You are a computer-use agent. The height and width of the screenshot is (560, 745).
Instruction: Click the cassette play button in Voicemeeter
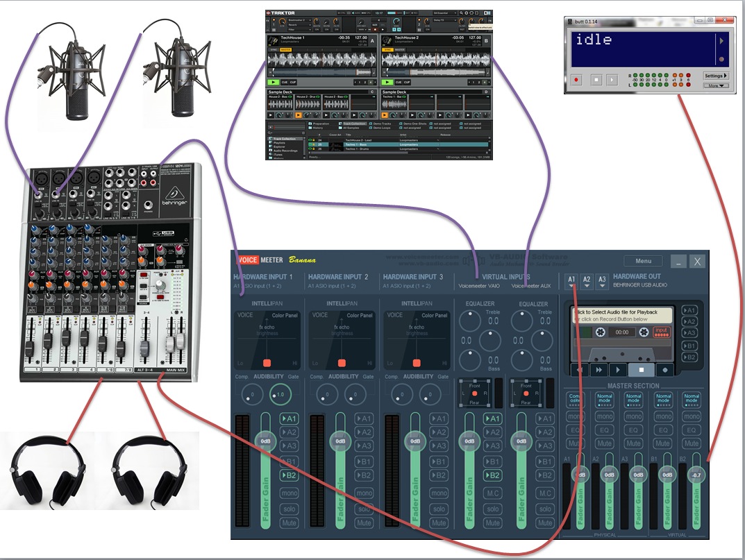pyautogui.click(x=618, y=370)
